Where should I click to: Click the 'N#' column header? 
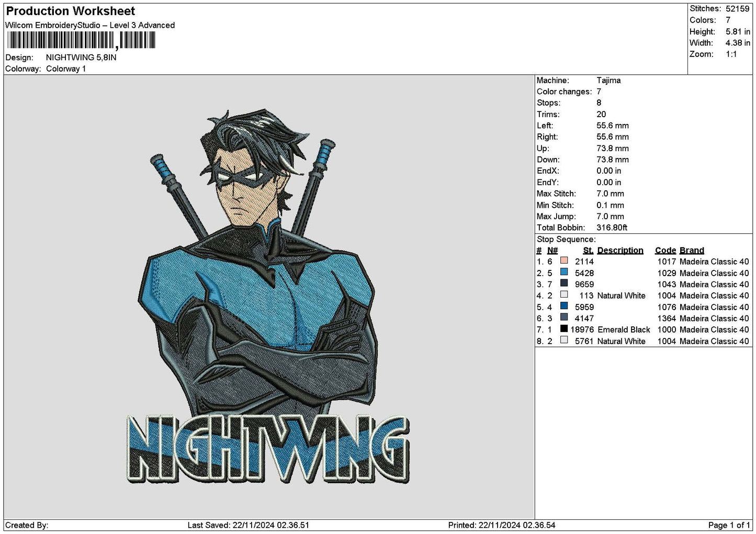coord(552,251)
